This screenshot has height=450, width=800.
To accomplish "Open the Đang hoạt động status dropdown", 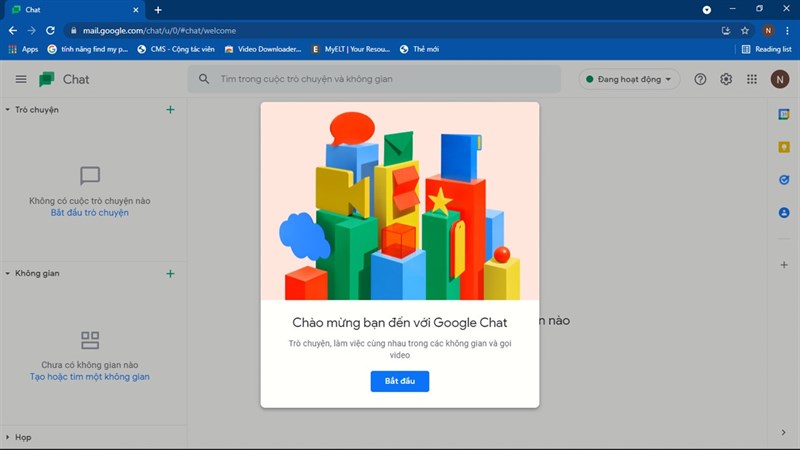I will [629, 79].
